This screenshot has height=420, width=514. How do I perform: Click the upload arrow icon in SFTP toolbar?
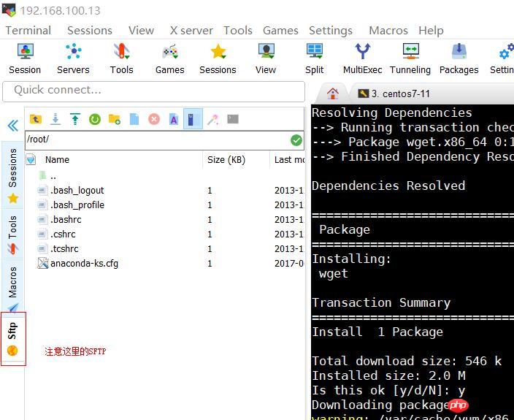click(x=75, y=119)
